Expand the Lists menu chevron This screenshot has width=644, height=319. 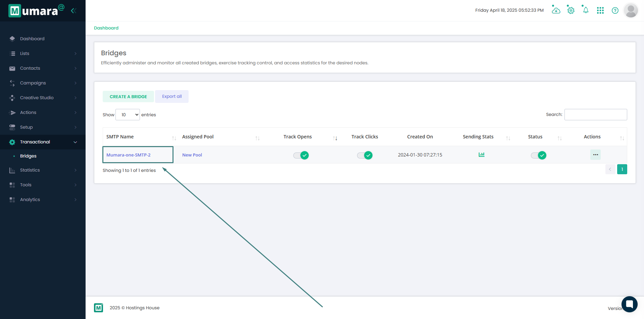pyautogui.click(x=76, y=54)
